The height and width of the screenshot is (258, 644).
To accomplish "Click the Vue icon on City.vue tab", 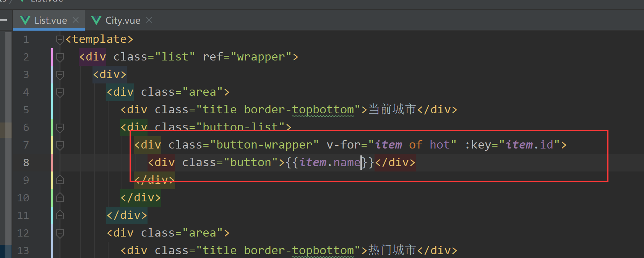I will tap(96, 20).
